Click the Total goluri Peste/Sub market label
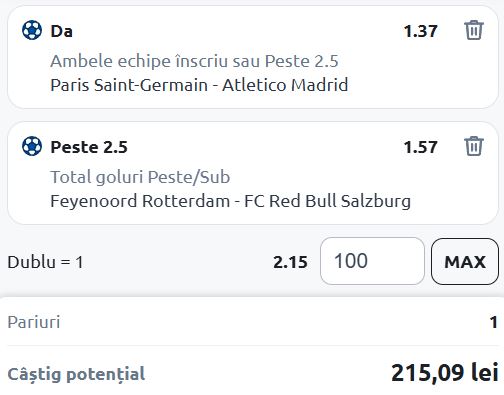Viewport: 504px width, 395px height. 140,177
